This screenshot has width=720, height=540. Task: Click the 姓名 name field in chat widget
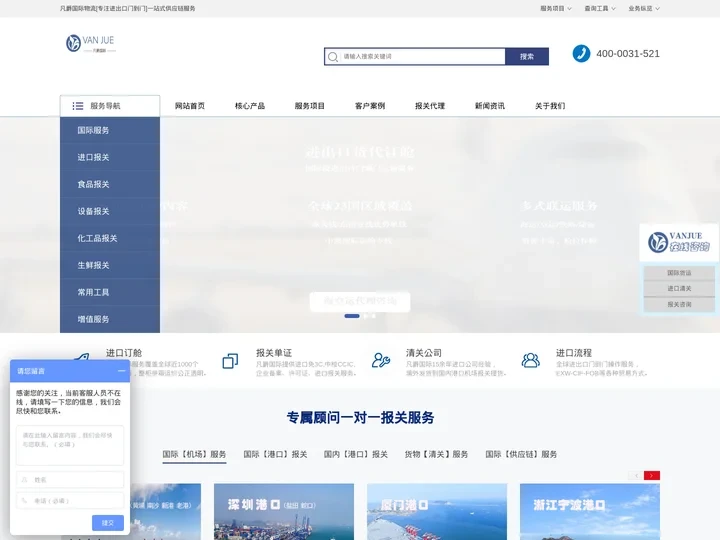[x=70, y=480]
